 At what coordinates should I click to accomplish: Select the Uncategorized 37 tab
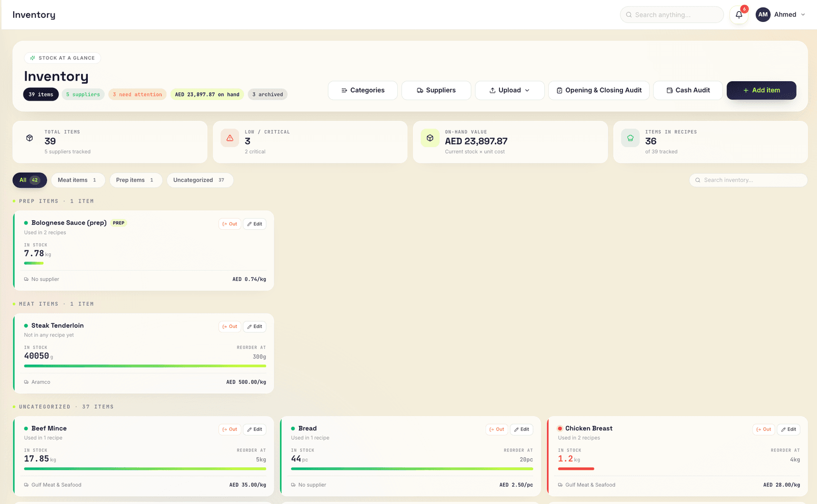click(x=200, y=180)
